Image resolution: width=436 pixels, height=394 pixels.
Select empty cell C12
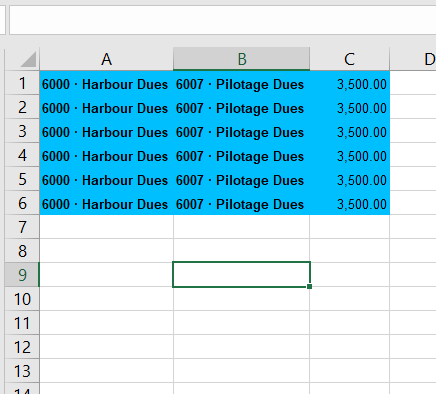click(x=349, y=347)
